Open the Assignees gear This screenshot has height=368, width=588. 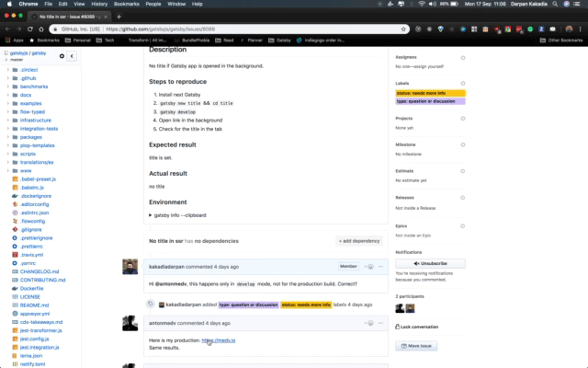(463, 58)
